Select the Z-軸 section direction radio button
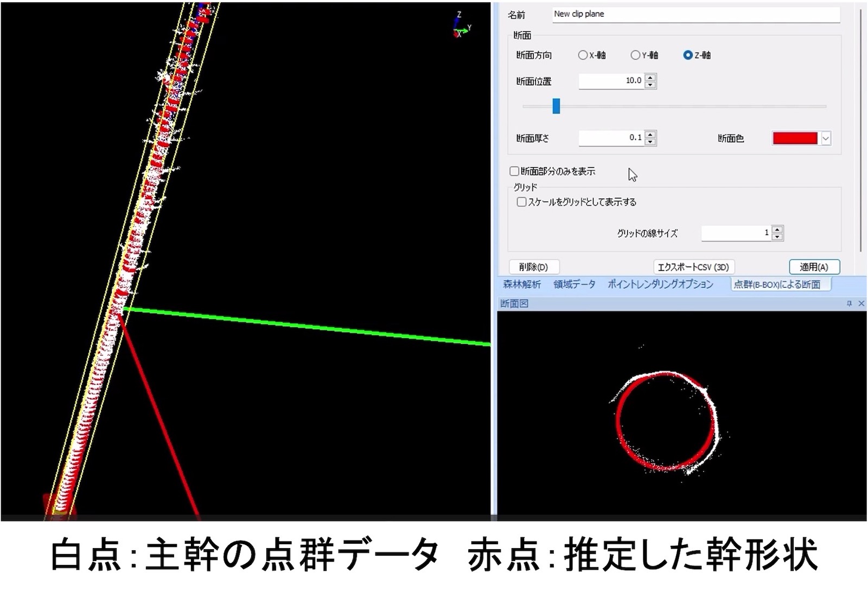 pyautogui.click(x=688, y=55)
